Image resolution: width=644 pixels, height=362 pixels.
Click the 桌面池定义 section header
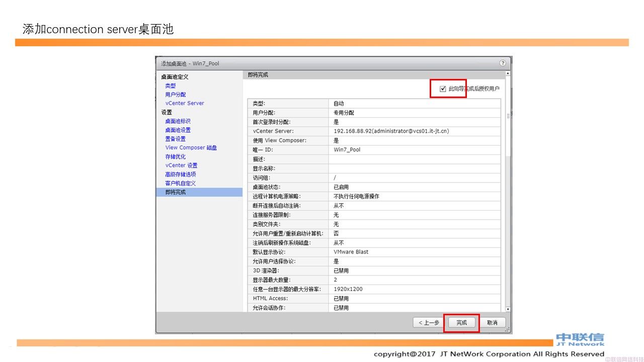click(x=175, y=77)
